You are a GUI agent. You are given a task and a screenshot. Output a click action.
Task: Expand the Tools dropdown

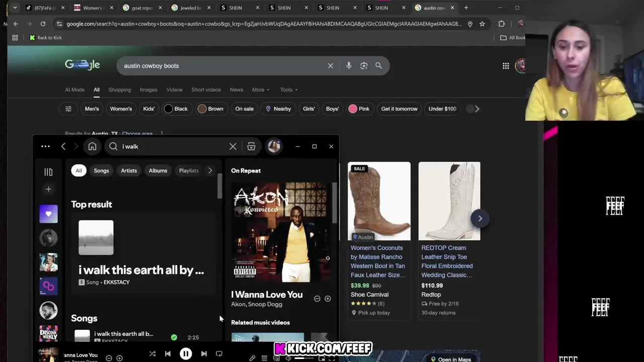click(x=289, y=89)
